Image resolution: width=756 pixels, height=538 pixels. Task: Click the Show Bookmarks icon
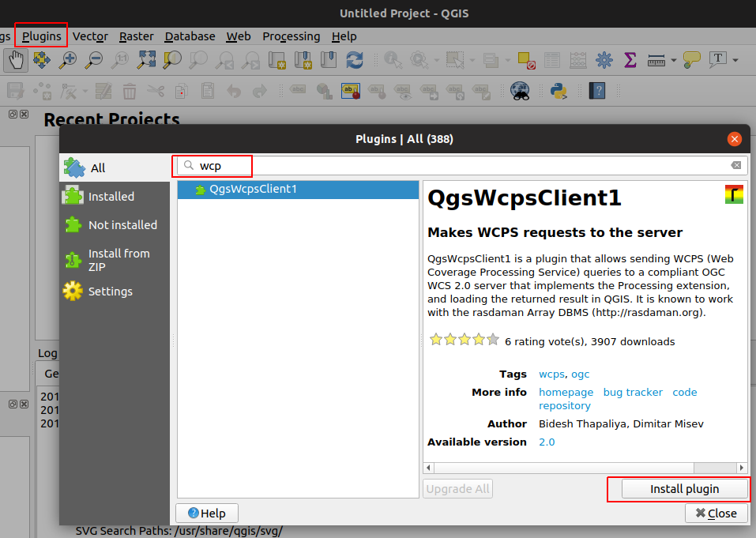click(329, 60)
